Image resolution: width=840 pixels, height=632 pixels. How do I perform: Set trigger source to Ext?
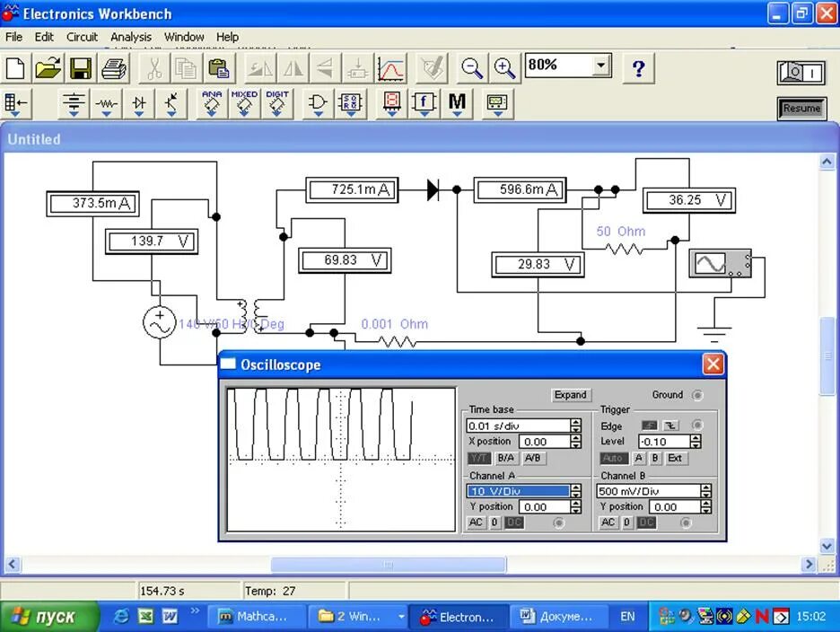pos(675,459)
